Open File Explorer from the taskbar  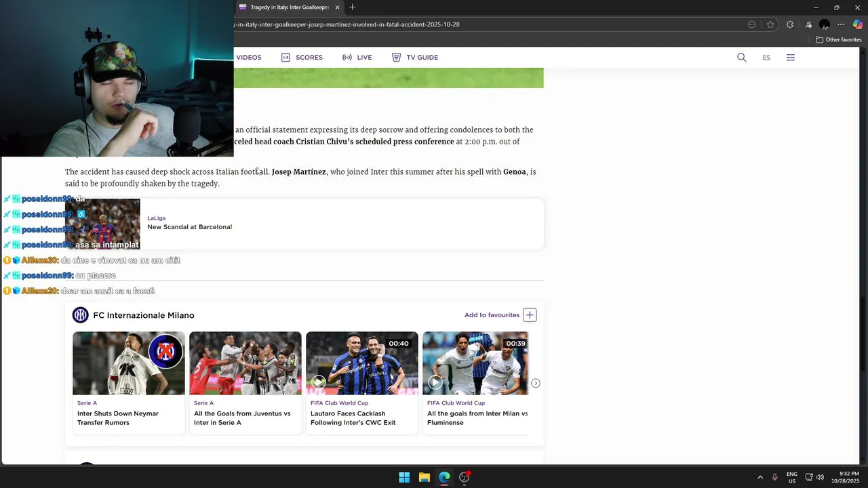click(425, 477)
